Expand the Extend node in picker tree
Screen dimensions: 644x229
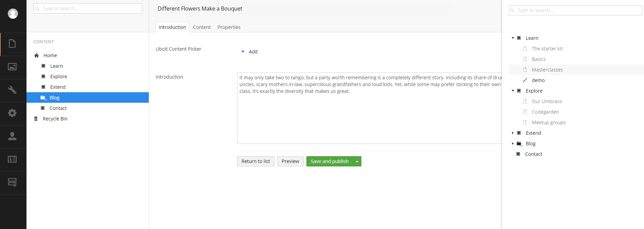(513, 133)
